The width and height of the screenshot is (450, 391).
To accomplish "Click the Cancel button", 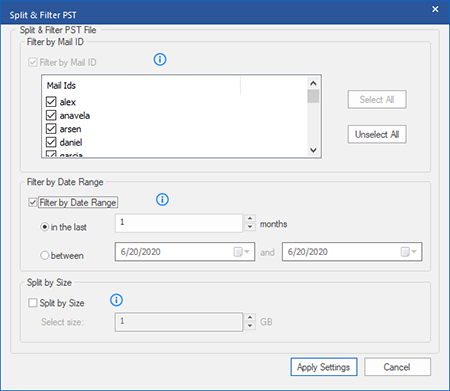I will (x=397, y=367).
